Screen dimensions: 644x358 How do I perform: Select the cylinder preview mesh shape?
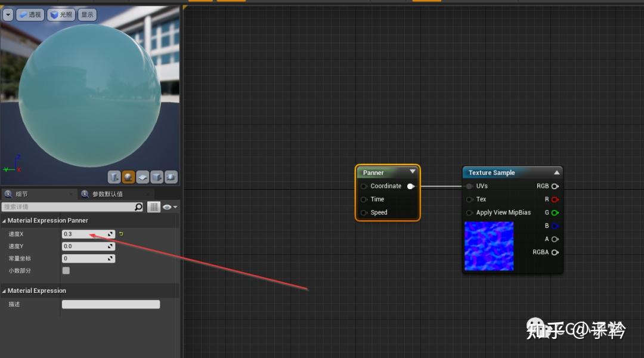114,177
